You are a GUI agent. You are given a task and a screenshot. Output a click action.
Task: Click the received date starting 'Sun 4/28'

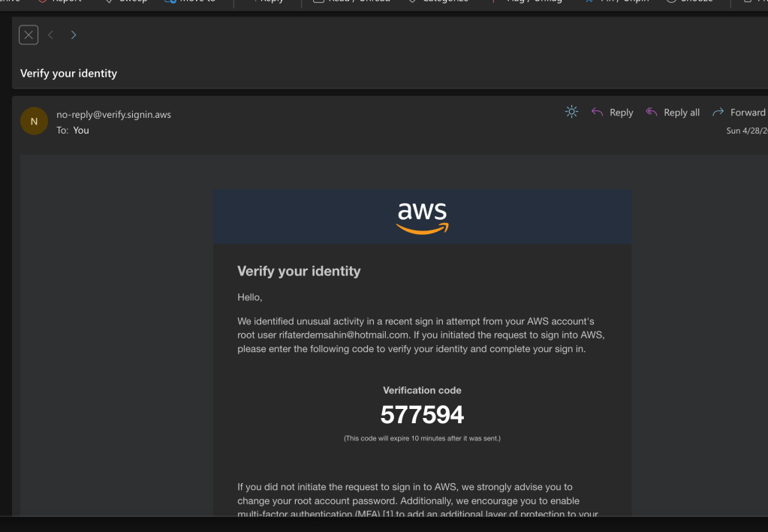pos(747,131)
